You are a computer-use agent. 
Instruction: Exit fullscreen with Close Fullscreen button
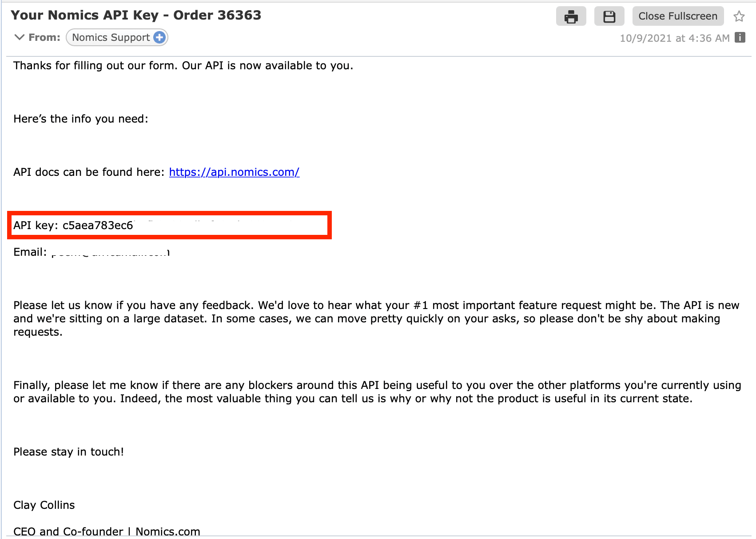point(678,16)
